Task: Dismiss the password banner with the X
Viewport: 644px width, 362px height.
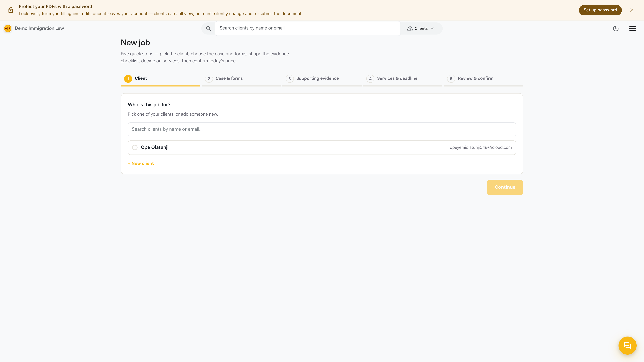Action: point(631,10)
